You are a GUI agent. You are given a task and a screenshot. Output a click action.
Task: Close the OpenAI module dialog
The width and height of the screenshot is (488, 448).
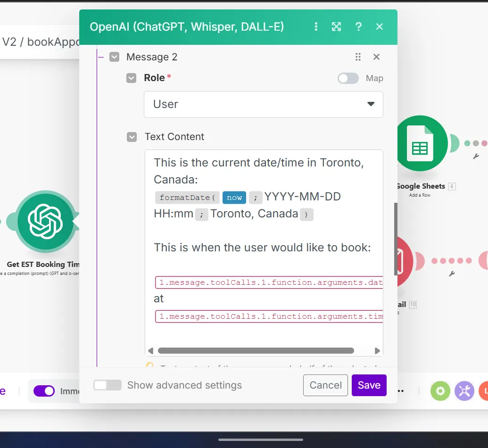coord(380,27)
